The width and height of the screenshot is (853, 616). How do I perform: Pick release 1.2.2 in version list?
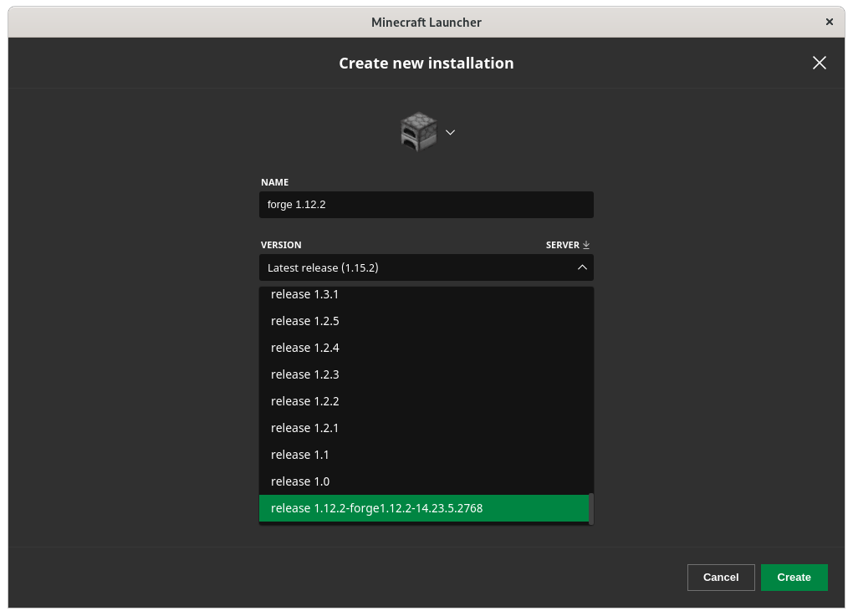click(x=424, y=400)
